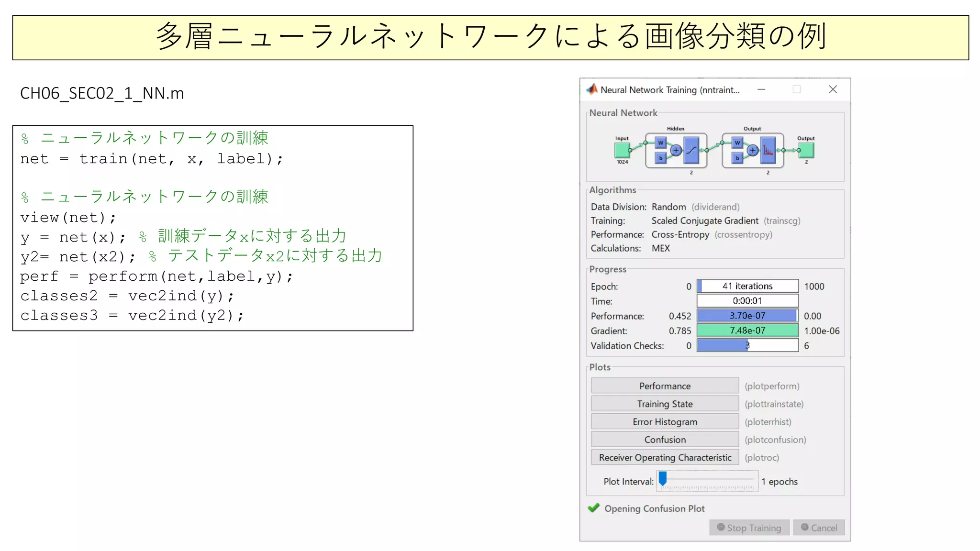
Task: Click the Random data division text
Action: tap(668, 207)
